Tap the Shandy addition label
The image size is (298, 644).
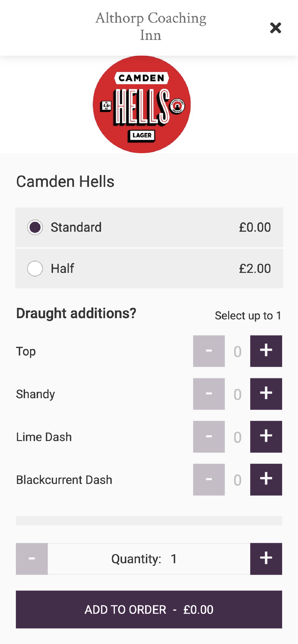35,394
